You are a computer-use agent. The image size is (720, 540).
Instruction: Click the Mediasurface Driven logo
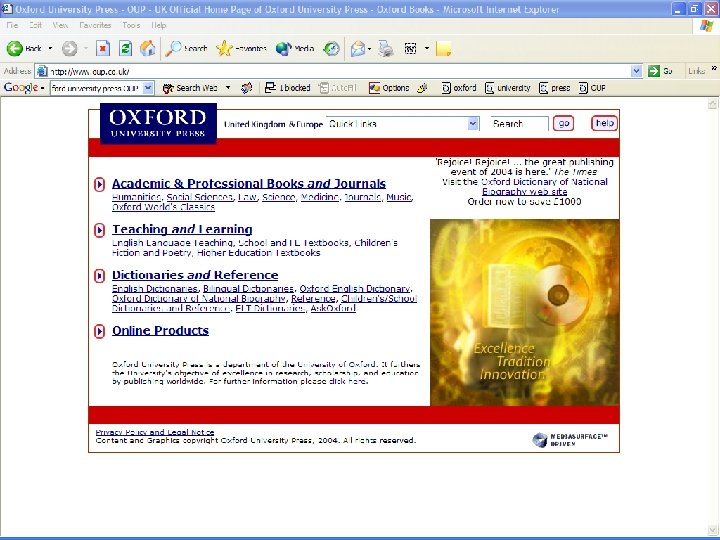[570, 439]
